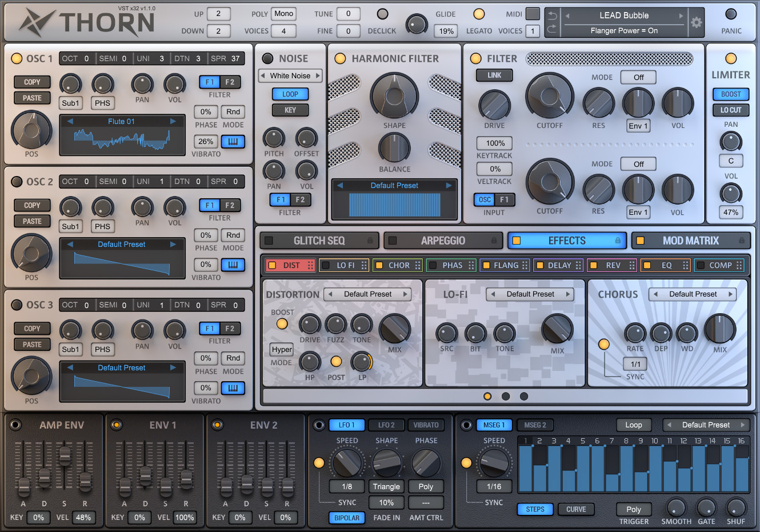Select previous Harmonic Filter preset arrow
This screenshot has width=760, height=532.
coord(340,185)
